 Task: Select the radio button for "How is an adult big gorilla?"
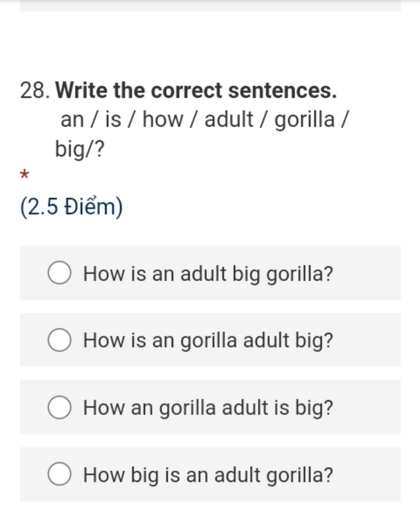[60, 273]
